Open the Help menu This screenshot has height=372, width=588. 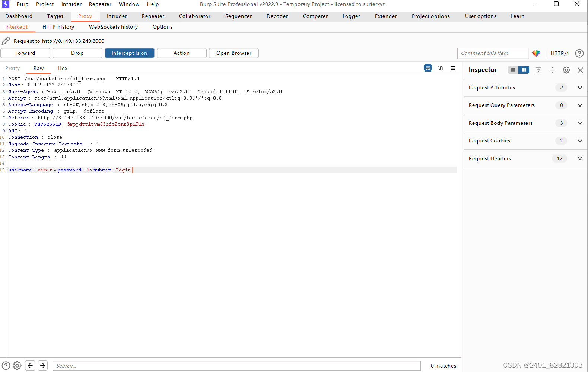(x=153, y=4)
